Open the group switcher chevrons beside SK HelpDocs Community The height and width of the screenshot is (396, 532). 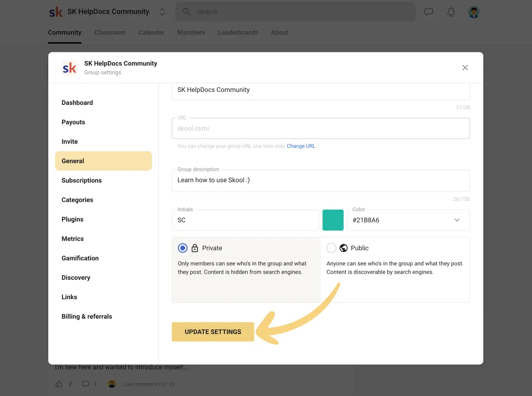pyautogui.click(x=162, y=12)
